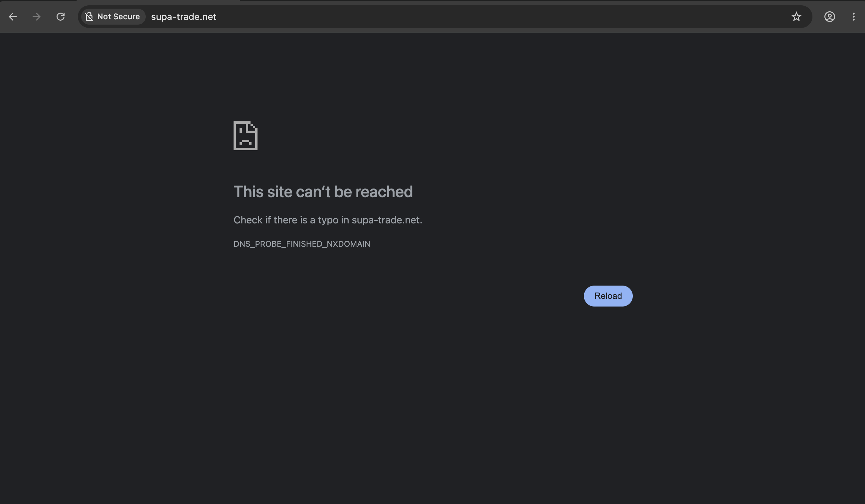Click the forward navigation arrow

click(x=36, y=17)
